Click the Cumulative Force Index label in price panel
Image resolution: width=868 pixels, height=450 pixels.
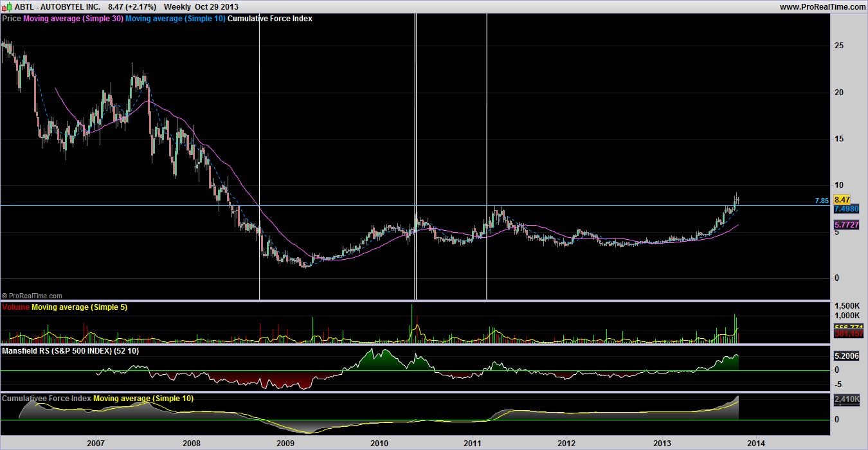(x=270, y=19)
